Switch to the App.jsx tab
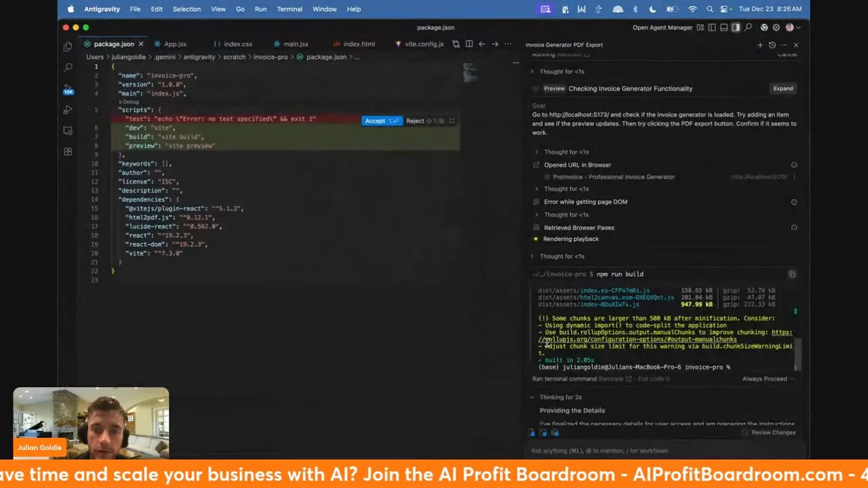Image resolution: width=868 pixels, height=488 pixels. [175, 43]
